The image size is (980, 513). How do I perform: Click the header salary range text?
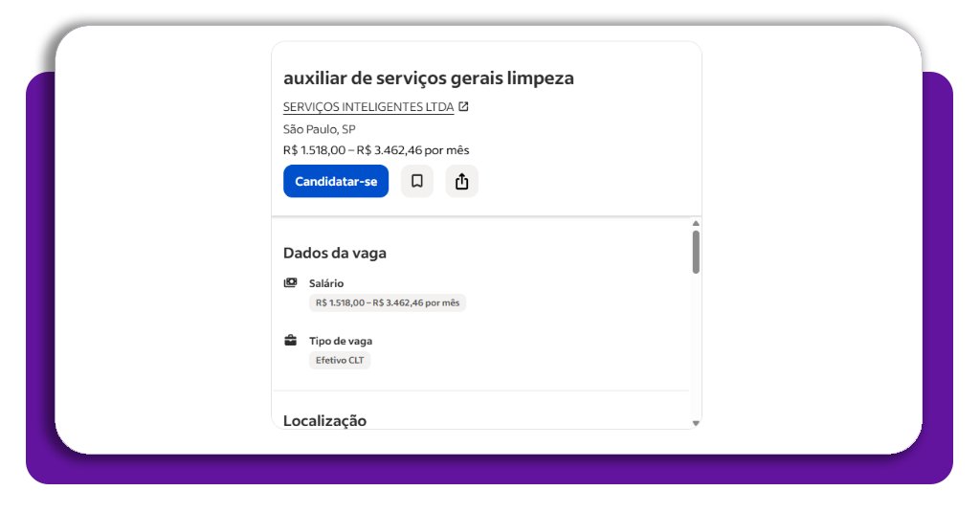pos(376,150)
